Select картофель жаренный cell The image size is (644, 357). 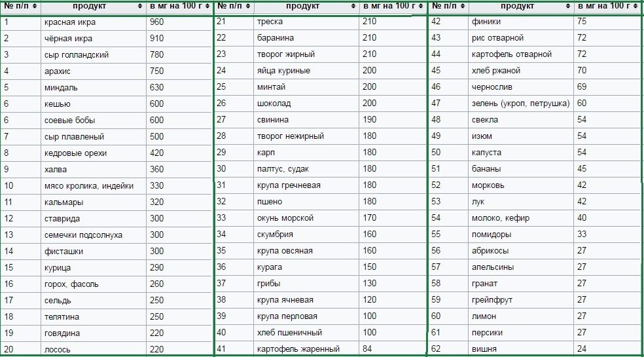[x=306, y=349]
